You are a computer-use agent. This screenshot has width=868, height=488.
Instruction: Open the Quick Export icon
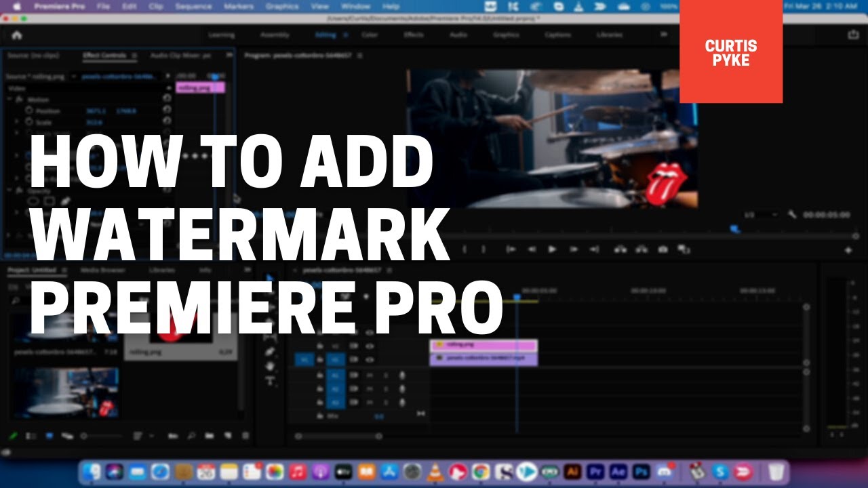853,35
